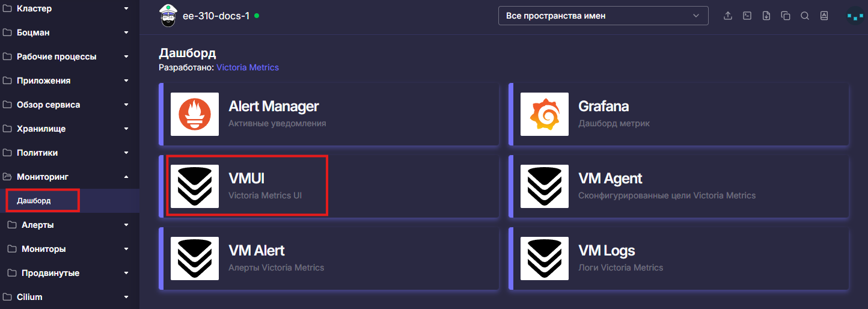
Task: Open the VMUI card title
Action: pos(246,179)
